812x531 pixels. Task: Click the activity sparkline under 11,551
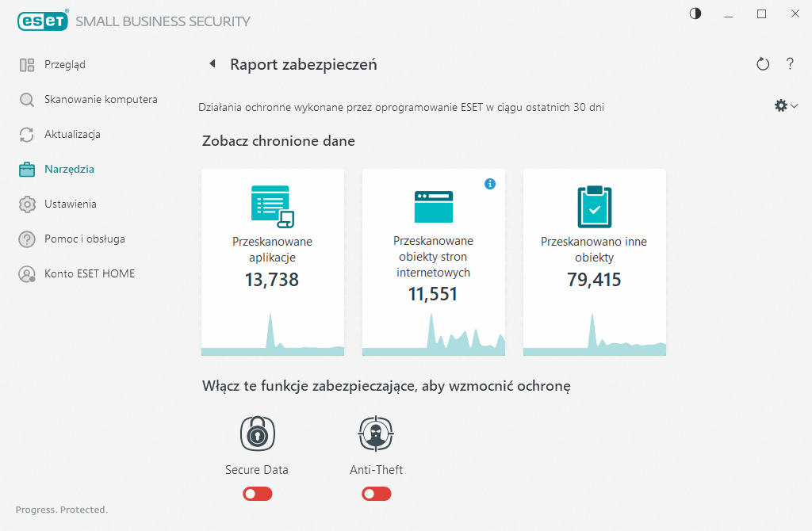[433, 333]
